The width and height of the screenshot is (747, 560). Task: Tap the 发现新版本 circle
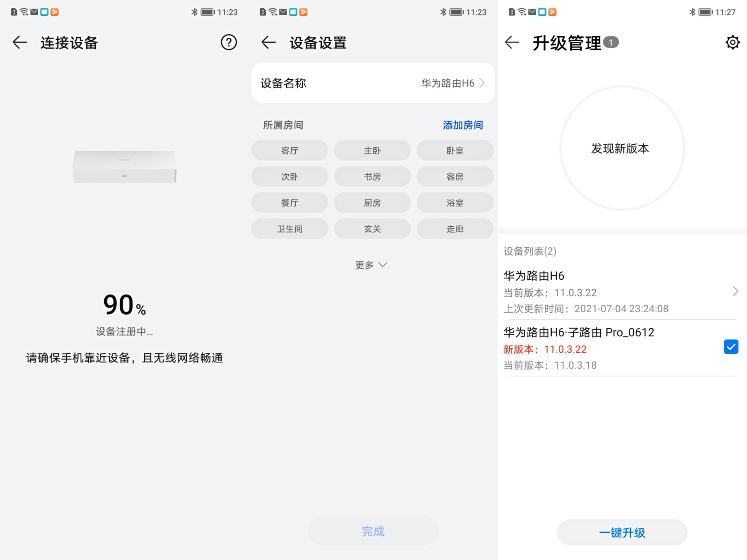pyautogui.click(x=622, y=148)
